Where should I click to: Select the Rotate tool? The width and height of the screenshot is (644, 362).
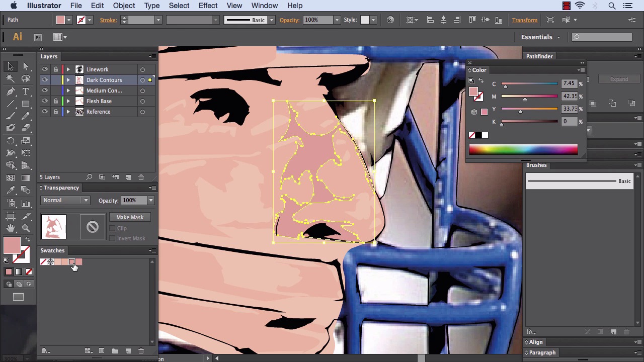(x=11, y=141)
